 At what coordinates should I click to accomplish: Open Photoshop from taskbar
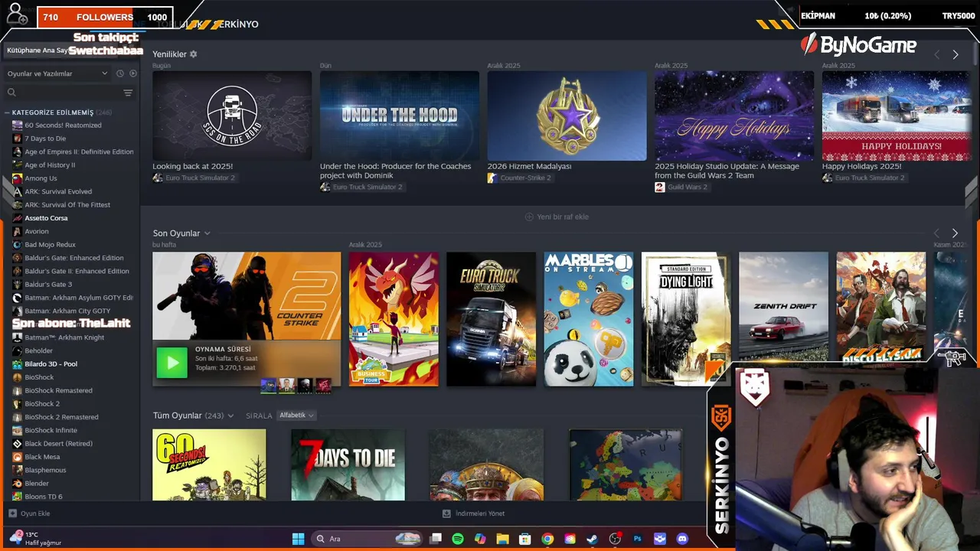coord(637,539)
